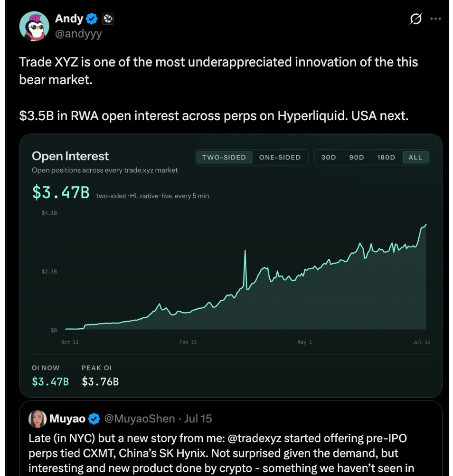The image size is (453, 476).
Task: Open Muyao's profile avatar
Action: click(38, 419)
